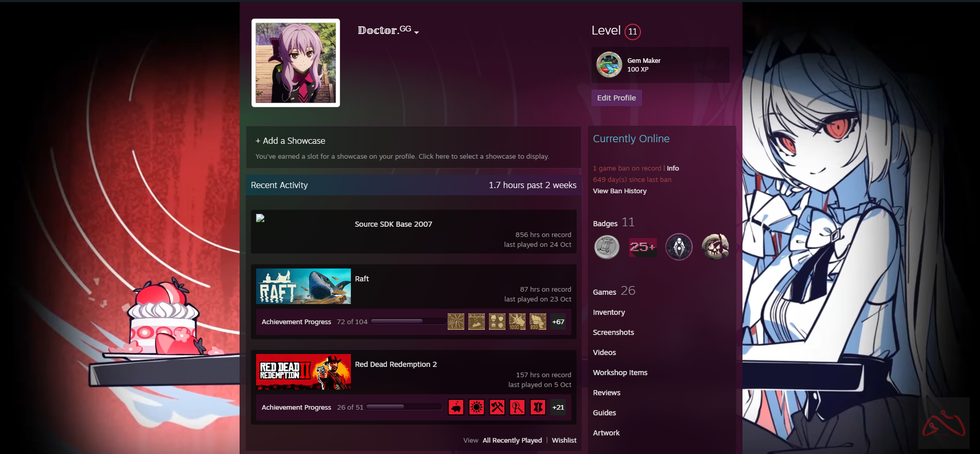
Task: Expand Red Dead's +21 more achievements
Action: [558, 407]
